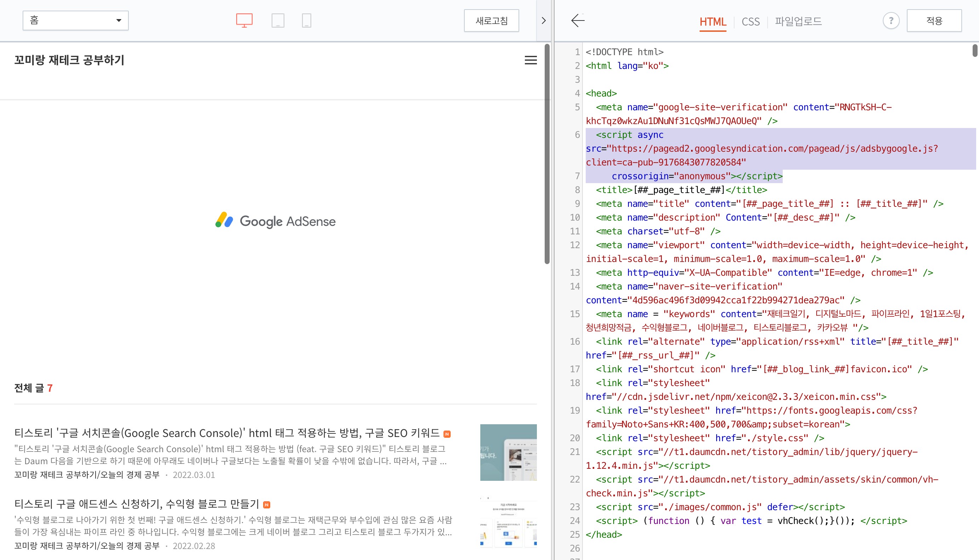Click stylesheet ./style.css line 20

click(710, 438)
